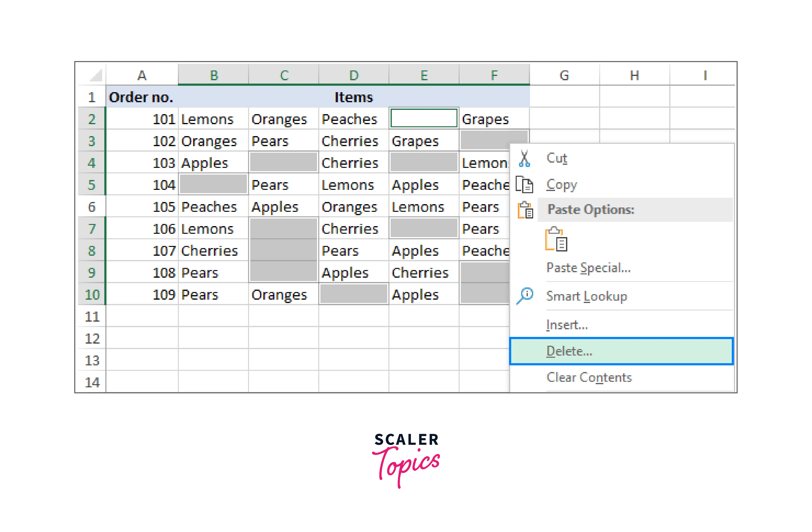
Task: Select column A header
Action: coord(142,75)
